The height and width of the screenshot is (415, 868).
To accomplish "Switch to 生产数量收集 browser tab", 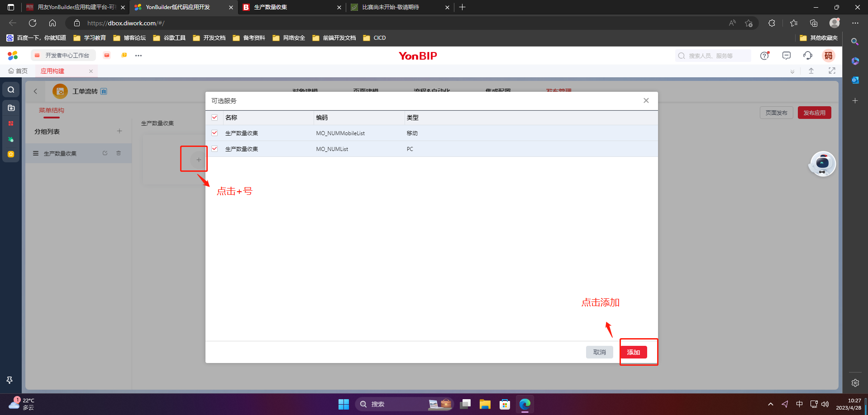I will click(292, 7).
